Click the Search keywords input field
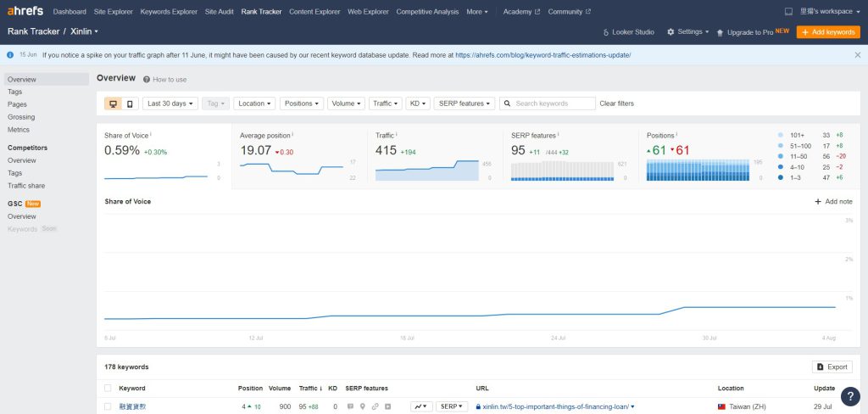868x414 pixels. tap(548, 103)
